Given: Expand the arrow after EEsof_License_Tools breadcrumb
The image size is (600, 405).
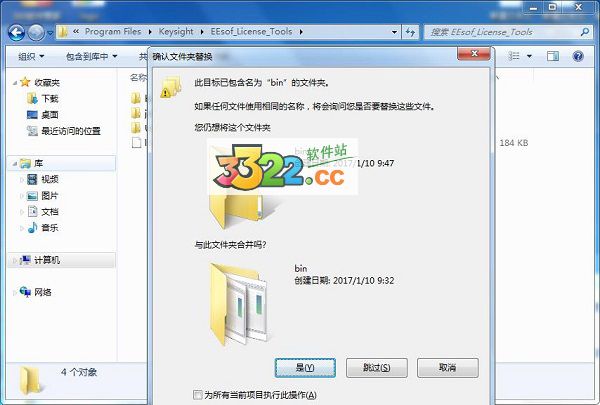Looking at the screenshot, I should point(301,32).
